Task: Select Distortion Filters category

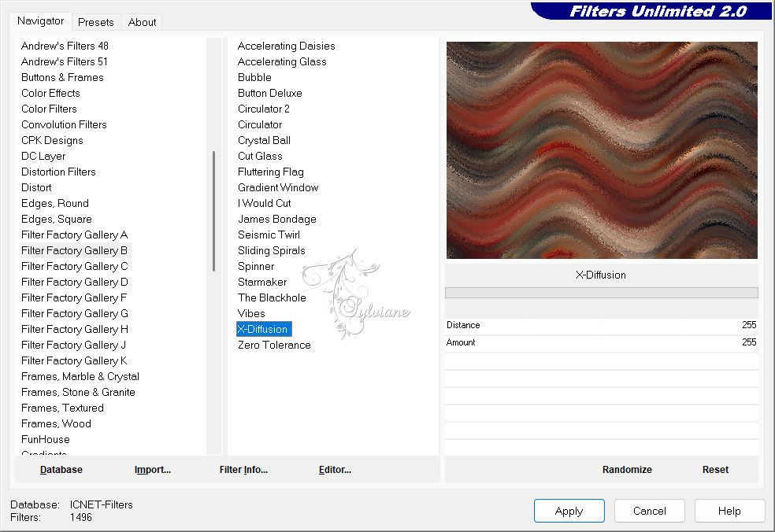Action: point(58,172)
